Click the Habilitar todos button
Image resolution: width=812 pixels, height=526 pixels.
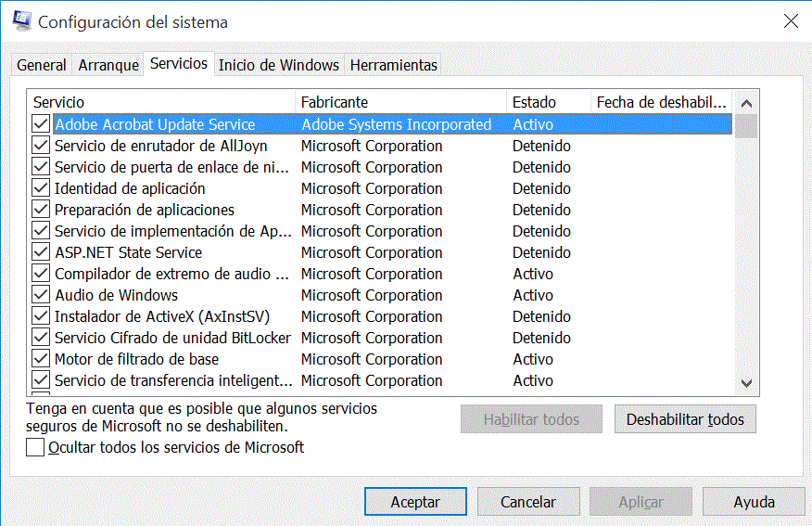[531, 419]
